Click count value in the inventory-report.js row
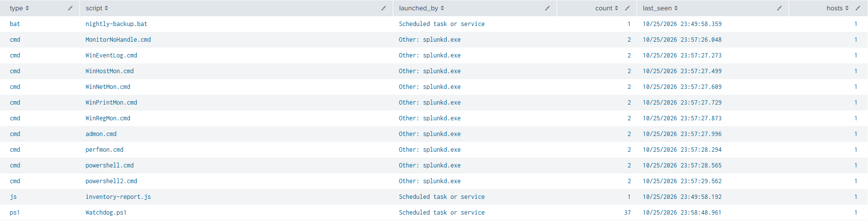 pyautogui.click(x=629, y=197)
